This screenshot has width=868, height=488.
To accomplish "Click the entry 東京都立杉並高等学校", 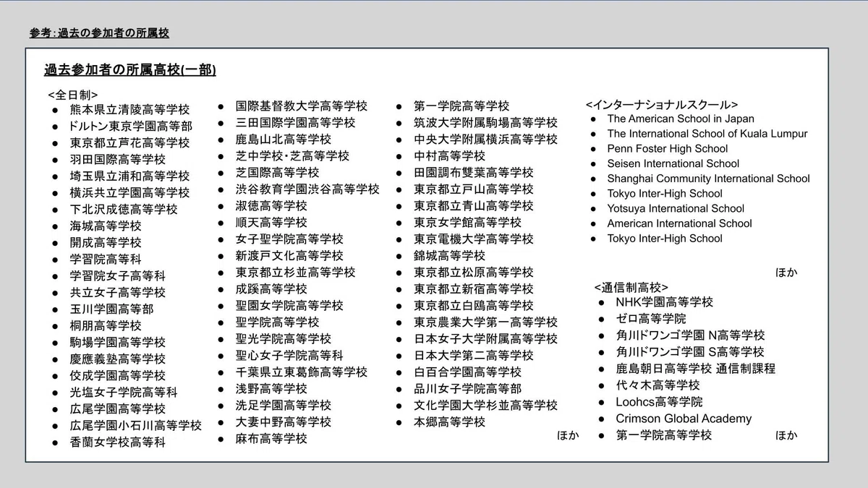I will tap(296, 273).
